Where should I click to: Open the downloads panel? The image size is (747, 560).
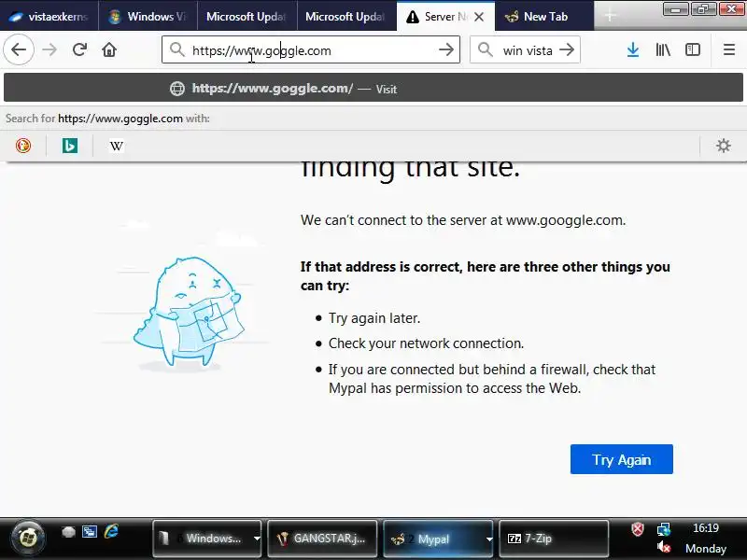pos(633,49)
